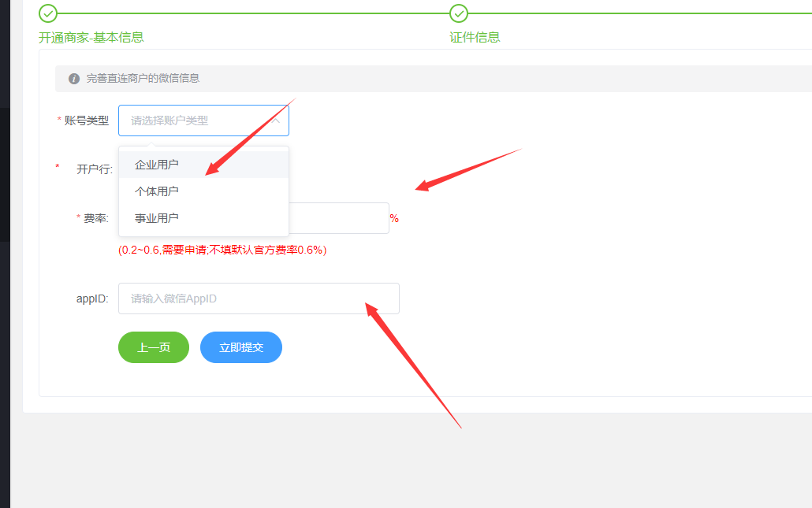Click inside the 费率 percentage input box
812x508 pixels.
tap(339, 218)
